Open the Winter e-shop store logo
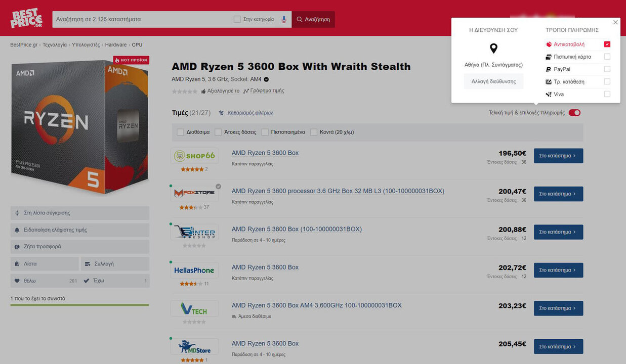Image resolution: width=626 pixels, height=364 pixels. pos(194,232)
